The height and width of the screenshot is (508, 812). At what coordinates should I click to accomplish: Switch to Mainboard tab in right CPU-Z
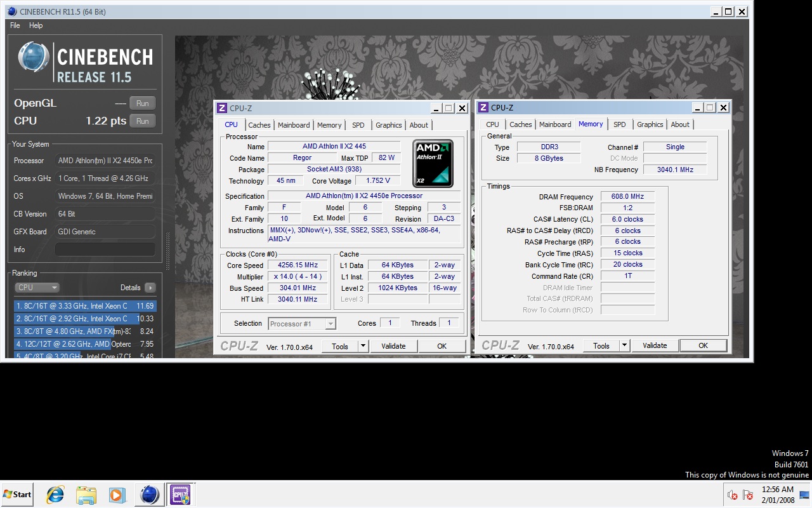tap(555, 124)
